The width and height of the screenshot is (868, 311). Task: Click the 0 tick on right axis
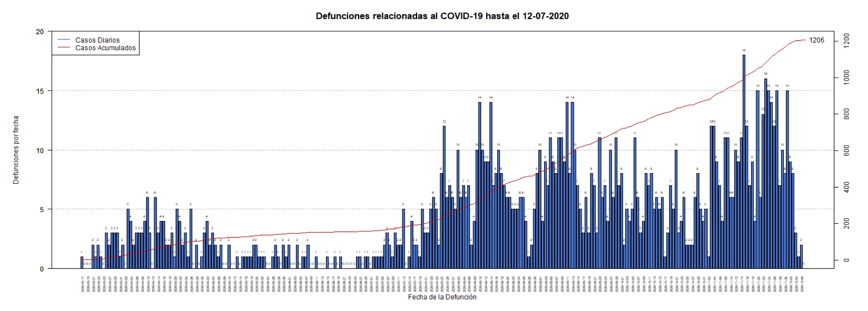(846, 260)
